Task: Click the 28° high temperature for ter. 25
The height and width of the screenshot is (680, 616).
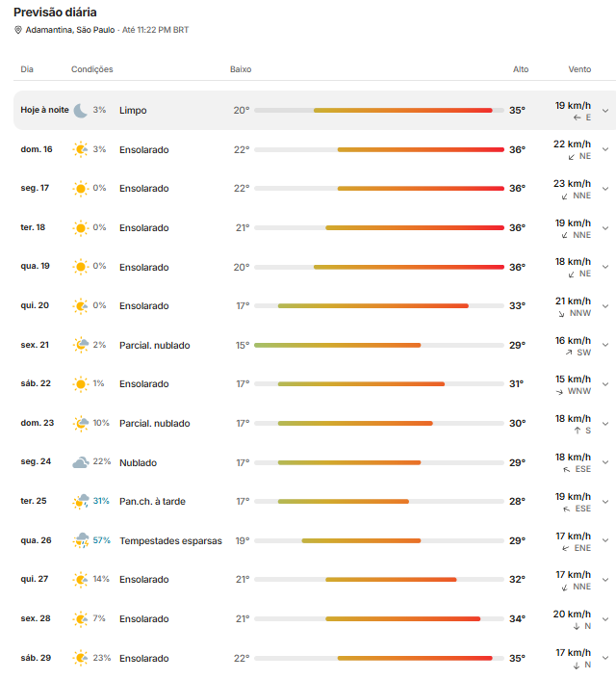Action: point(517,501)
